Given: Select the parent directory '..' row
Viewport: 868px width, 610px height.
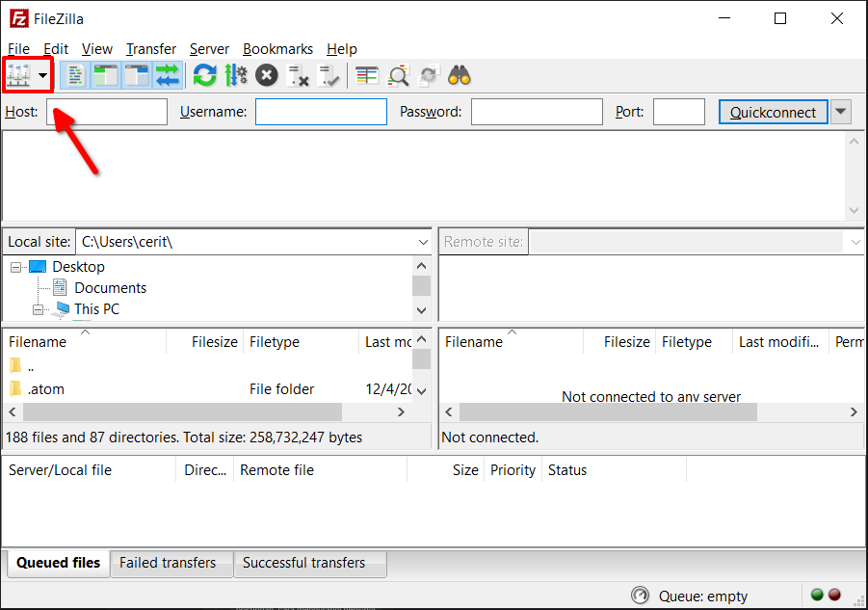Looking at the screenshot, I should [209, 366].
